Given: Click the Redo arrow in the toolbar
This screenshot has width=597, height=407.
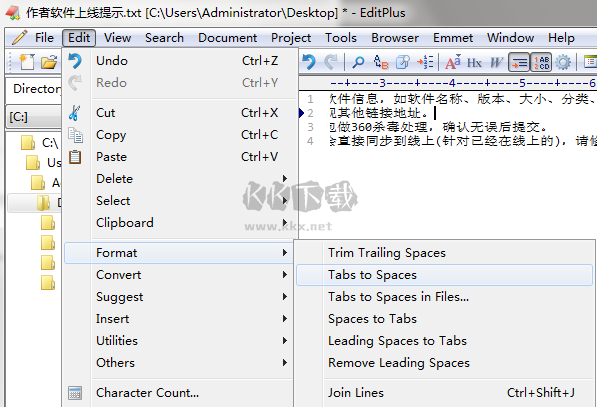Looking at the screenshot, I should click(x=331, y=62).
